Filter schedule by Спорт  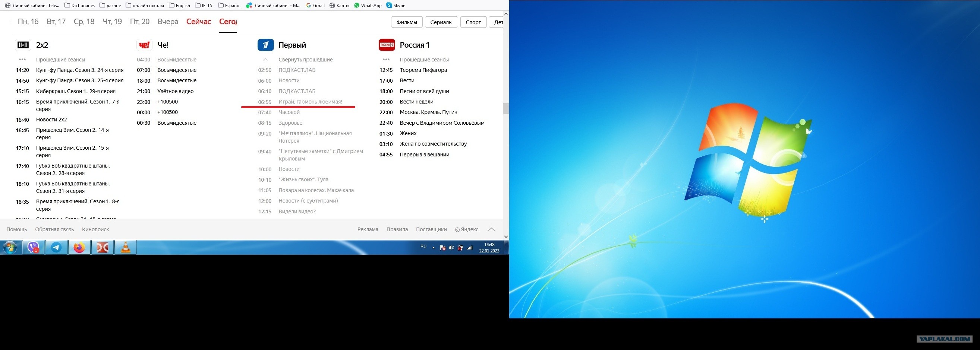pos(473,22)
